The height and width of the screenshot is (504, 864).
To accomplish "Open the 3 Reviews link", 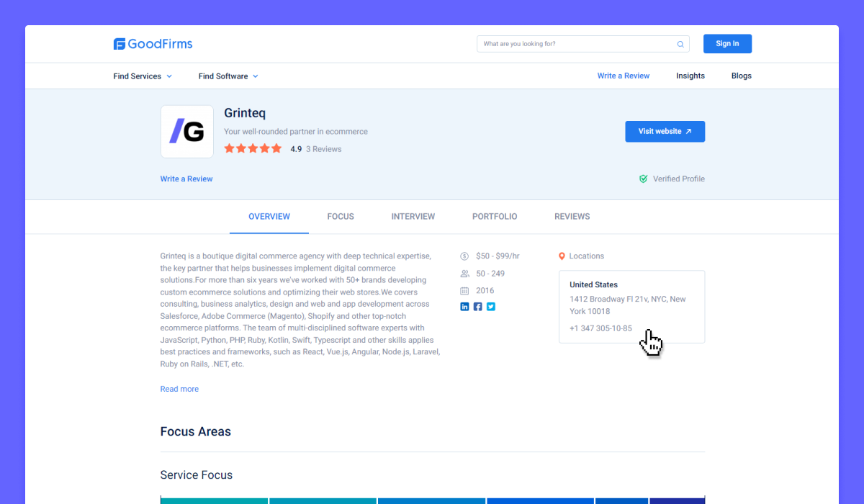I will pyautogui.click(x=324, y=149).
